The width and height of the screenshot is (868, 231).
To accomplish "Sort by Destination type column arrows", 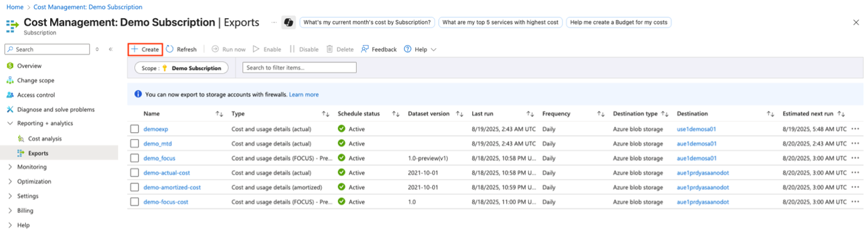I will [665, 114].
